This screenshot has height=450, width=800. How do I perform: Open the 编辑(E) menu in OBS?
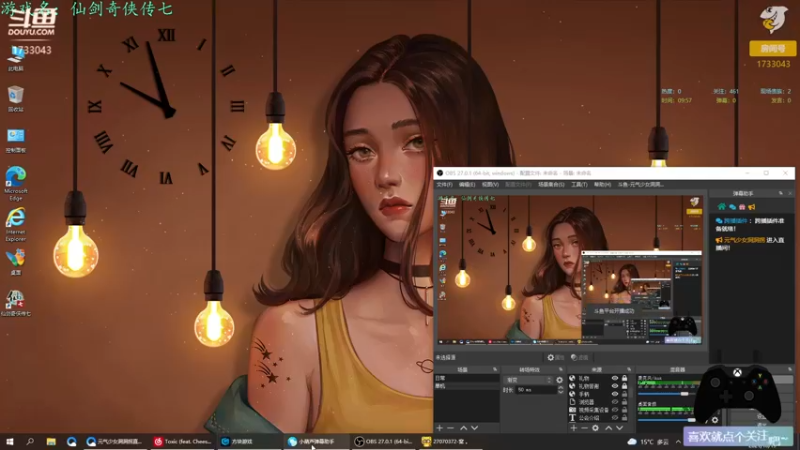click(x=467, y=184)
